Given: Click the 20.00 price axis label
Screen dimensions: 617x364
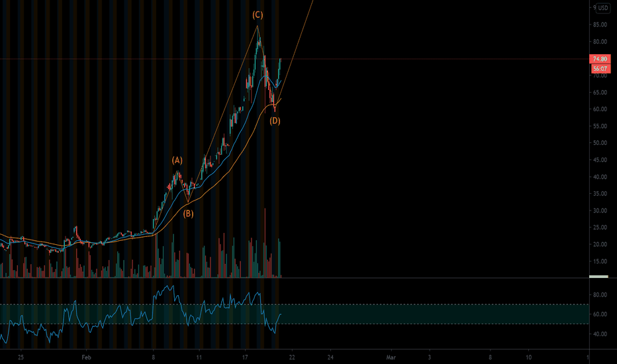Looking at the screenshot, I should [600, 244].
